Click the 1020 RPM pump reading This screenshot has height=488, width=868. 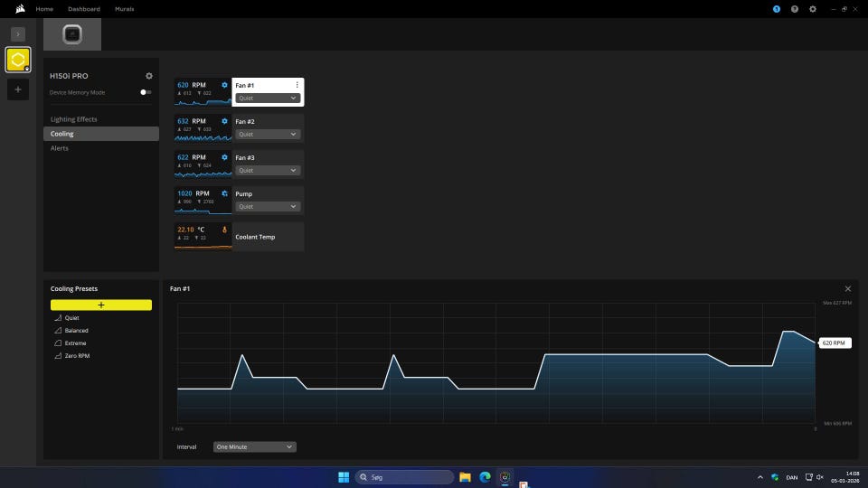click(x=193, y=193)
